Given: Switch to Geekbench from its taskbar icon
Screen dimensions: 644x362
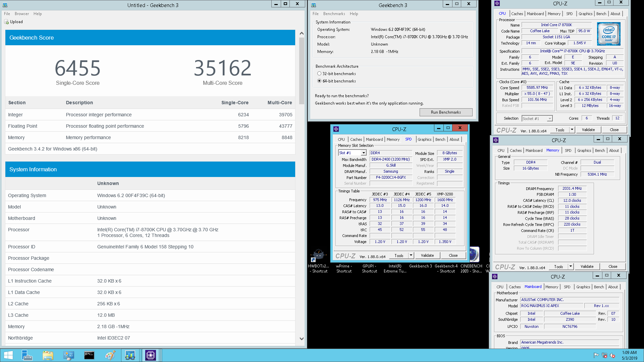Looking at the screenshot, I should point(130,355).
